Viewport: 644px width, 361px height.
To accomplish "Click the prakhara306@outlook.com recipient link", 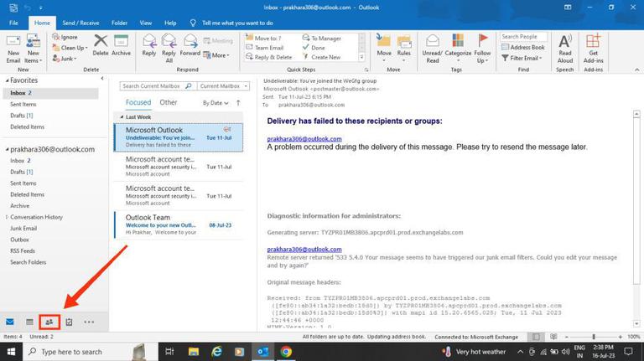I will click(x=304, y=139).
